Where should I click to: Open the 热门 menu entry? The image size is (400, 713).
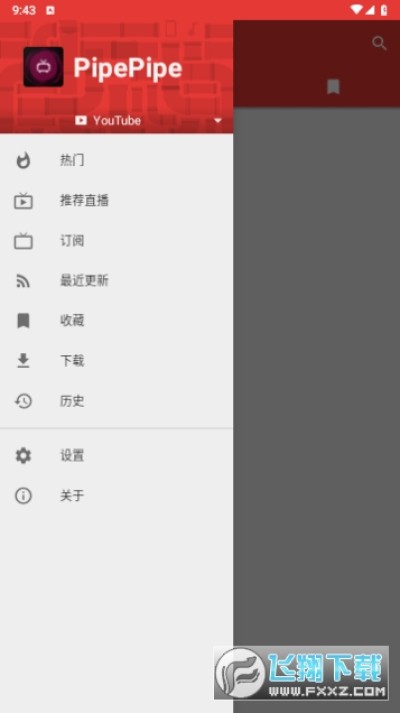click(116, 161)
